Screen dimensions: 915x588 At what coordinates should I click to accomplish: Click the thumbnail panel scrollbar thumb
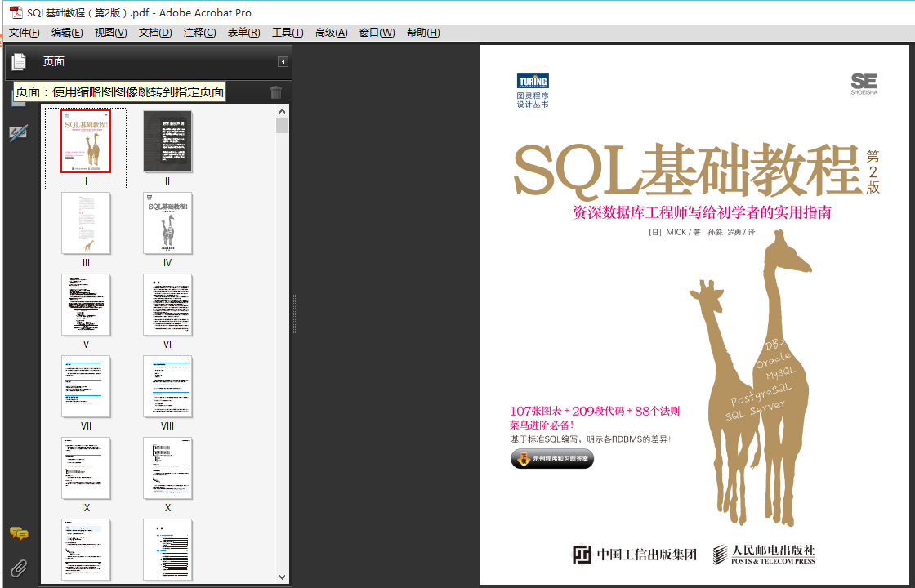point(283,125)
